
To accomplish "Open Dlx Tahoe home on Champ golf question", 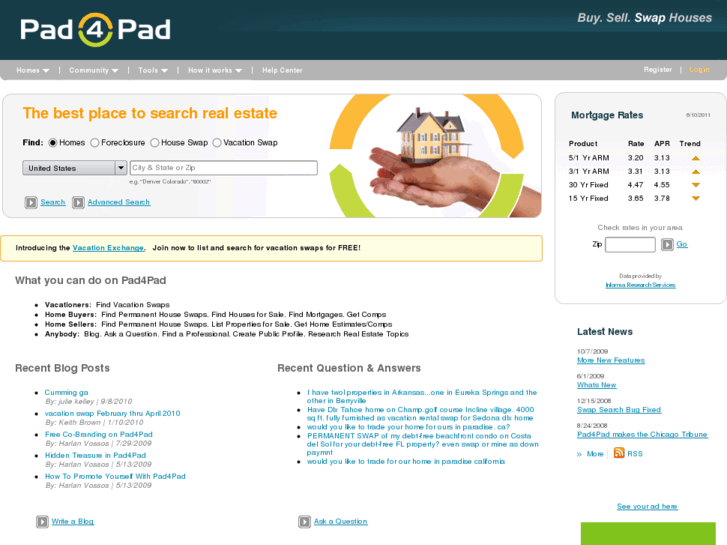I will (421, 414).
